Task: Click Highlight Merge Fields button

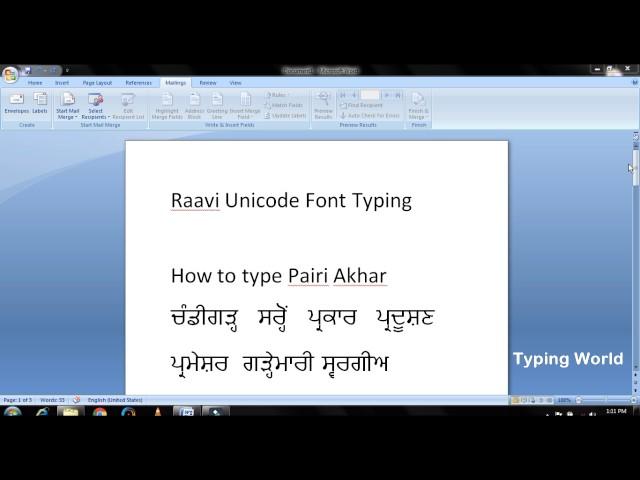Action: [x=167, y=106]
